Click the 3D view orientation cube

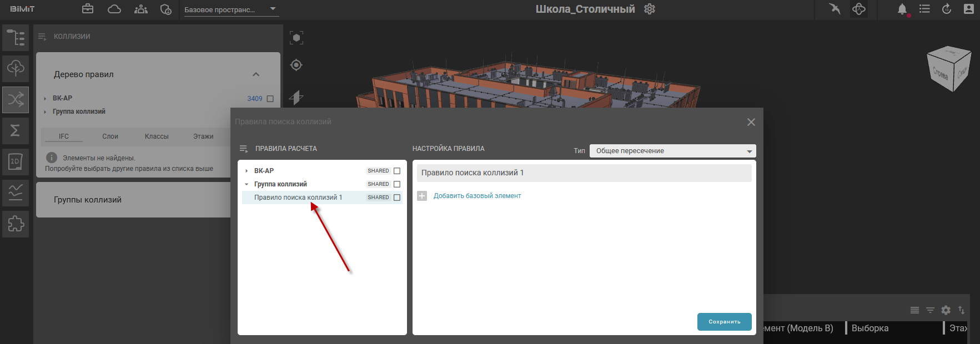click(949, 69)
